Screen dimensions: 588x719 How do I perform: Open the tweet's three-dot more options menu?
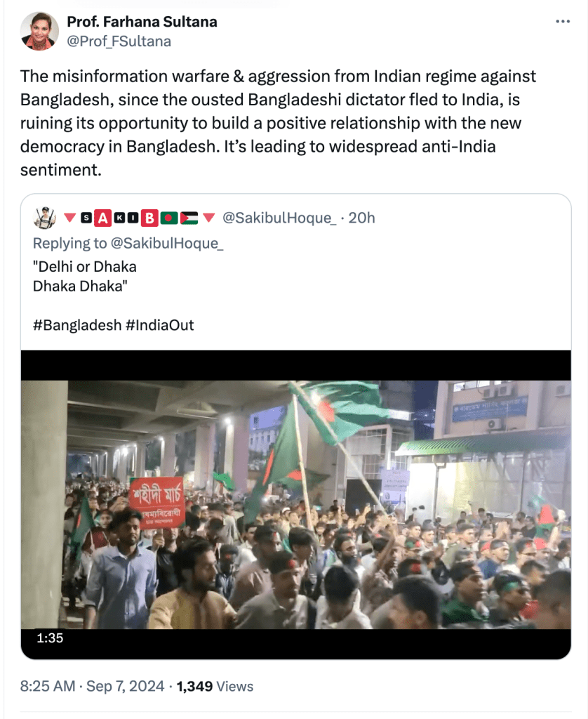563,22
